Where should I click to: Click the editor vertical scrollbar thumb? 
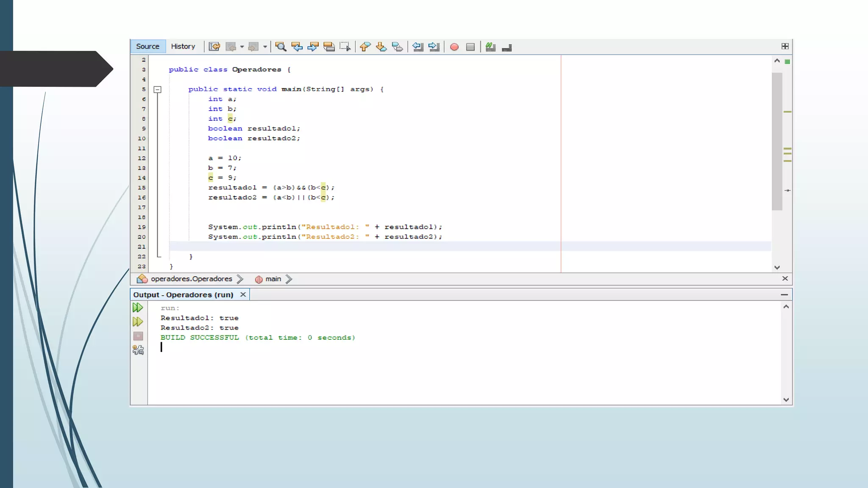pos(776,140)
